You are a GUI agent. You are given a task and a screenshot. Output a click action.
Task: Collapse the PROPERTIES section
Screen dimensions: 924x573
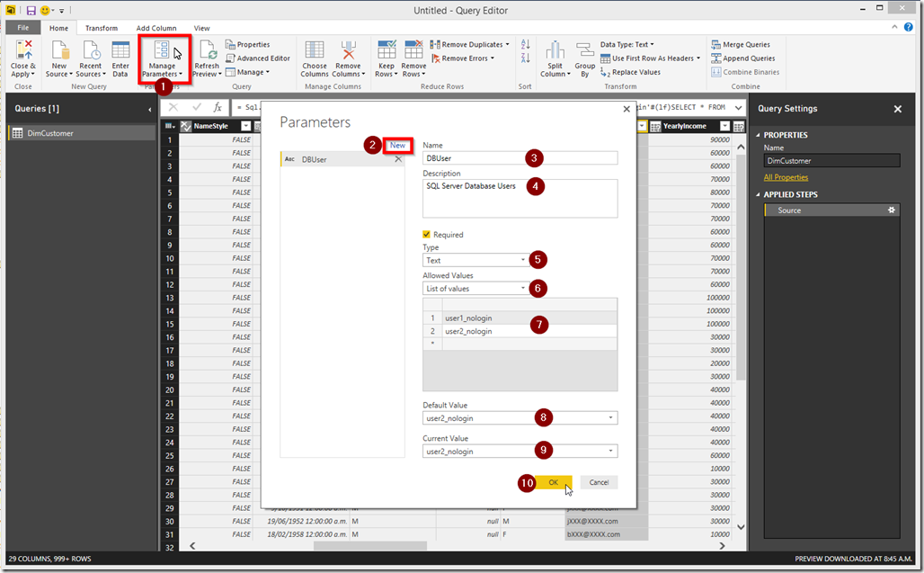(759, 135)
